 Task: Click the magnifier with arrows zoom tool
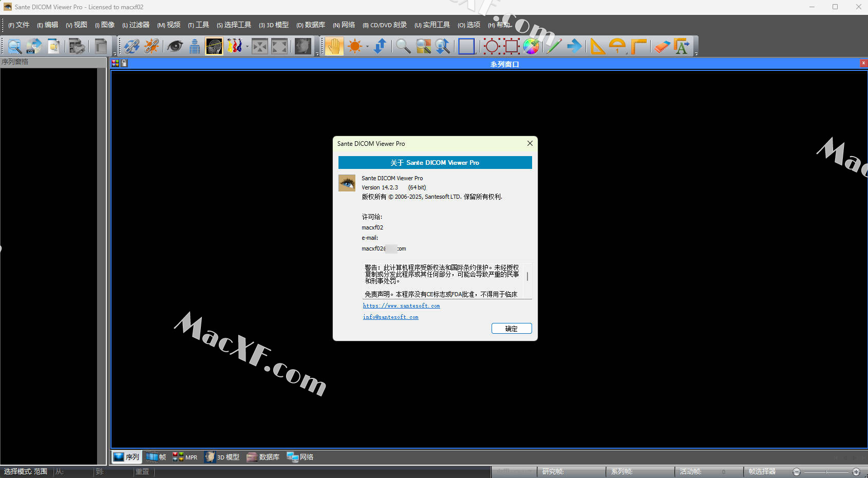(x=443, y=46)
